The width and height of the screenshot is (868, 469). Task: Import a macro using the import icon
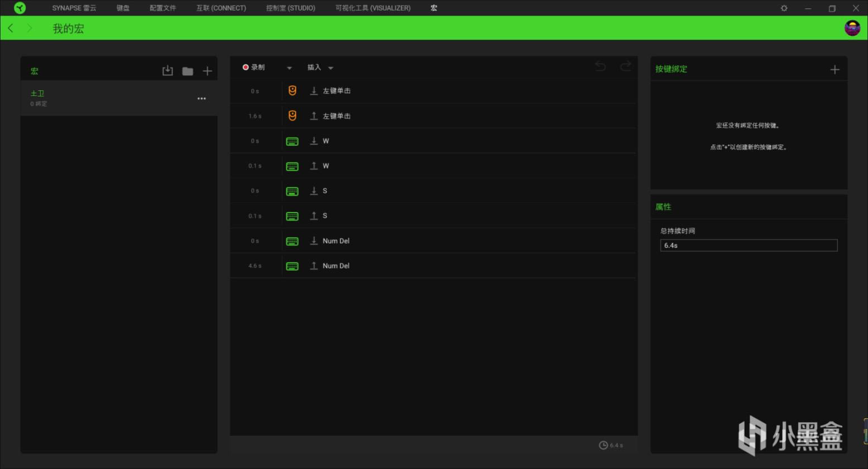(167, 71)
